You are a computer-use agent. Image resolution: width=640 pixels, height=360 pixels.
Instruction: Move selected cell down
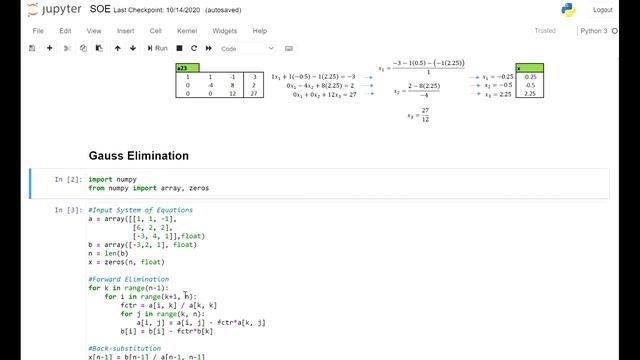133,48
